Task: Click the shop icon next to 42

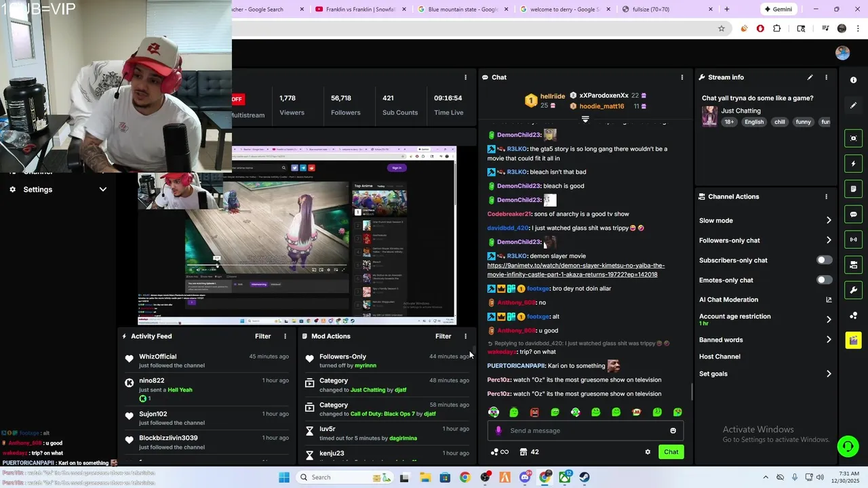Action: click(524, 452)
